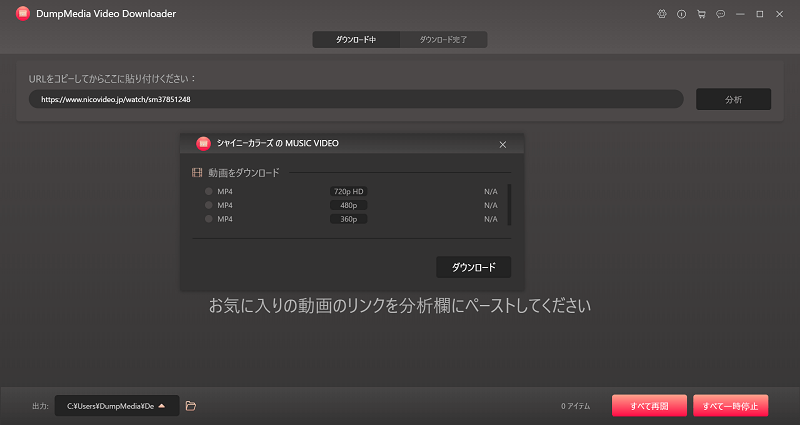Screen dimensions: 800x425
Task: Click N/A size in the 480p row
Action: (x=491, y=206)
